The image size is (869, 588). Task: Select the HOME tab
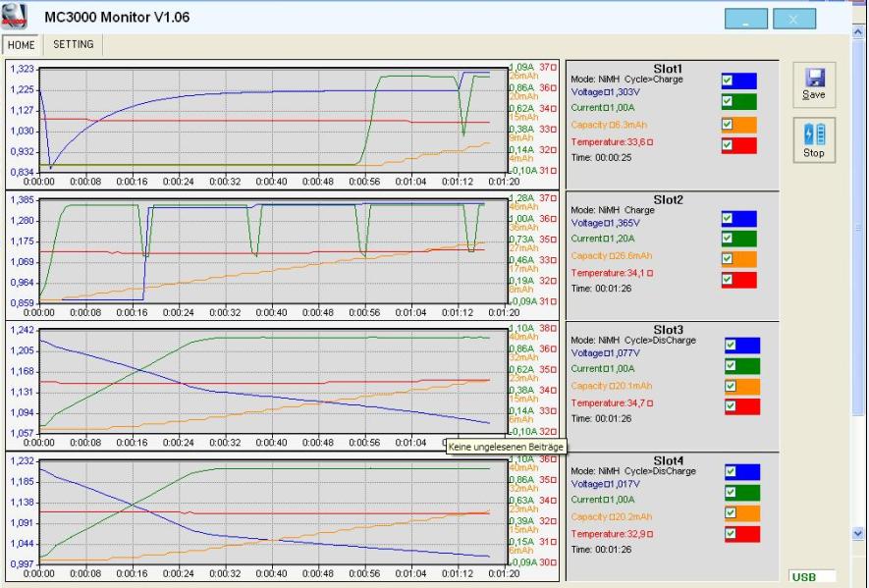pyautogui.click(x=22, y=45)
